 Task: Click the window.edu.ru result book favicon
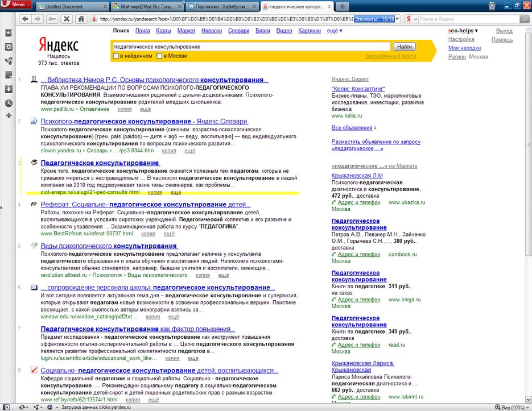[x=34, y=287]
